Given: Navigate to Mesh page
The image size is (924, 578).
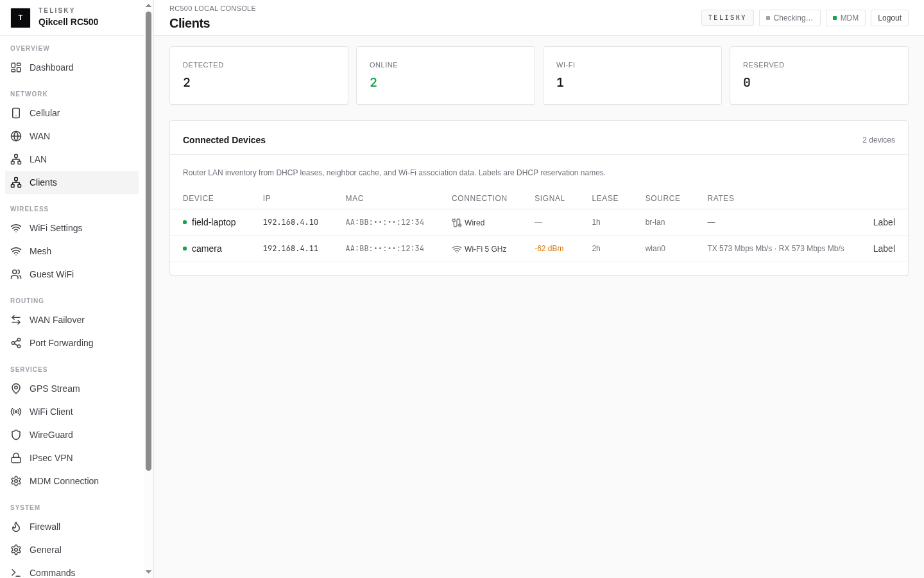Looking at the screenshot, I should point(72,251).
